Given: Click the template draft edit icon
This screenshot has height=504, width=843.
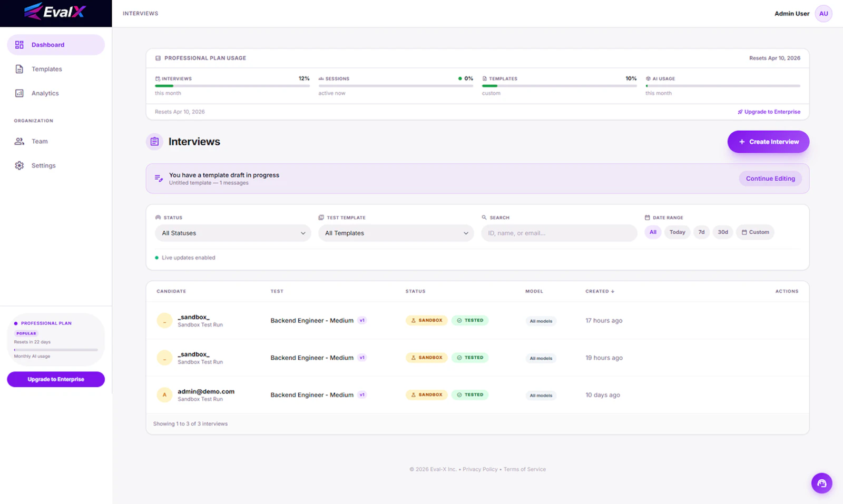Looking at the screenshot, I should 159,179.
